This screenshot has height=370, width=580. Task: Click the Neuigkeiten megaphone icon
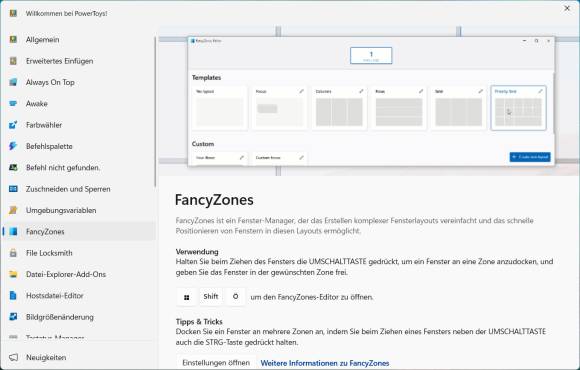coord(13,357)
